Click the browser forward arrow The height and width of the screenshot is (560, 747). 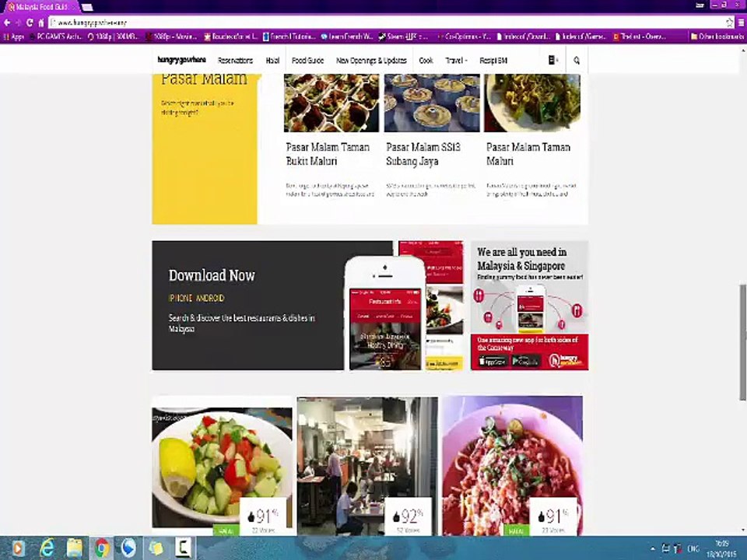(18, 23)
